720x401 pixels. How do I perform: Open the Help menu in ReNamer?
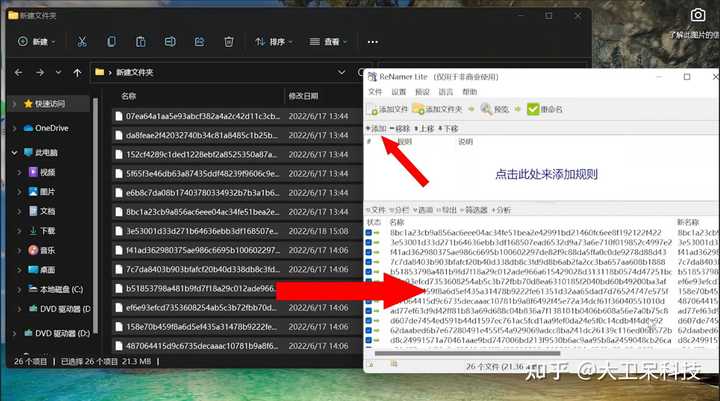(469, 92)
